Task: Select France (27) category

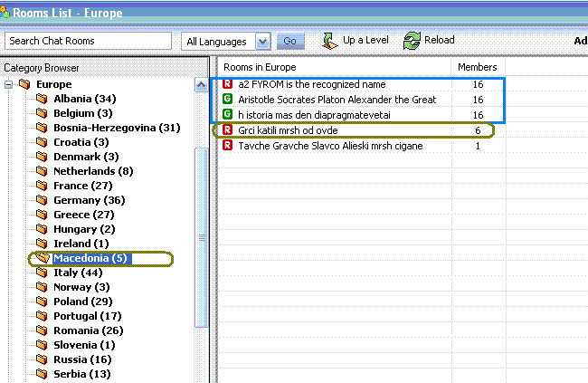Action: (x=83, y=186)
